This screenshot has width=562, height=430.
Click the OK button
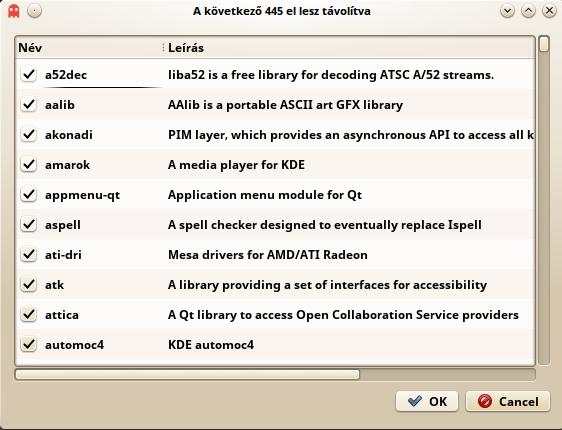427,401
